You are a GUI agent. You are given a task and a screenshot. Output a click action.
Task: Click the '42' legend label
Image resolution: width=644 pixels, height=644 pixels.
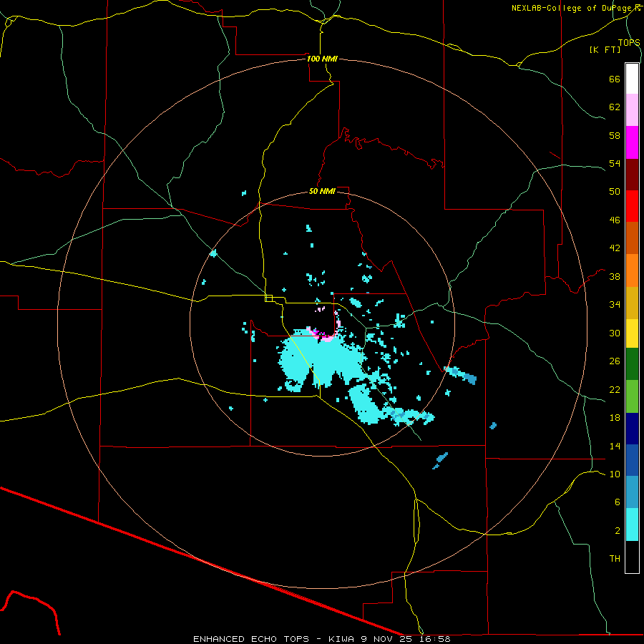[x=615, y=248]
